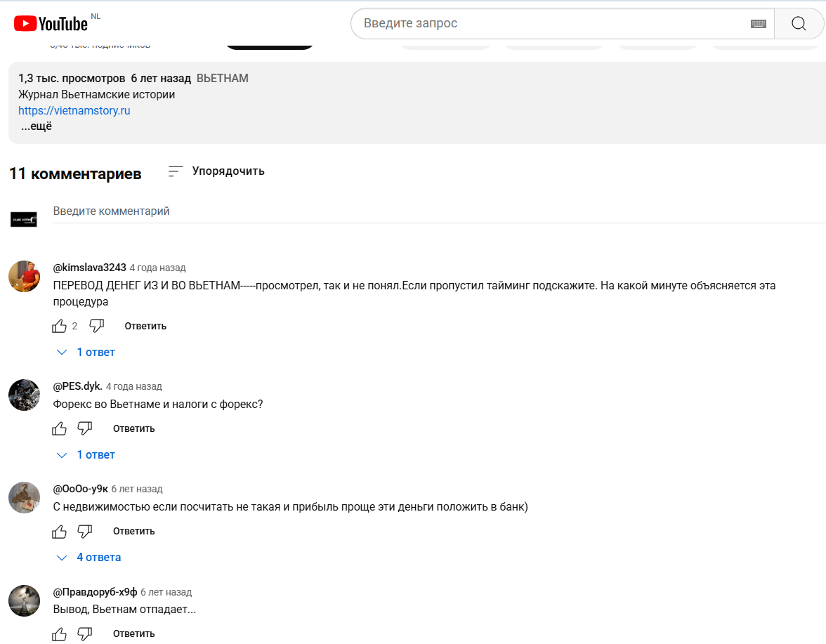Image resolution: width=826 pixels, height=644 pixels.
Task: Reply to @Правдоруб-х9ф comment via Ответить
Action: click(x=133, y=633)
